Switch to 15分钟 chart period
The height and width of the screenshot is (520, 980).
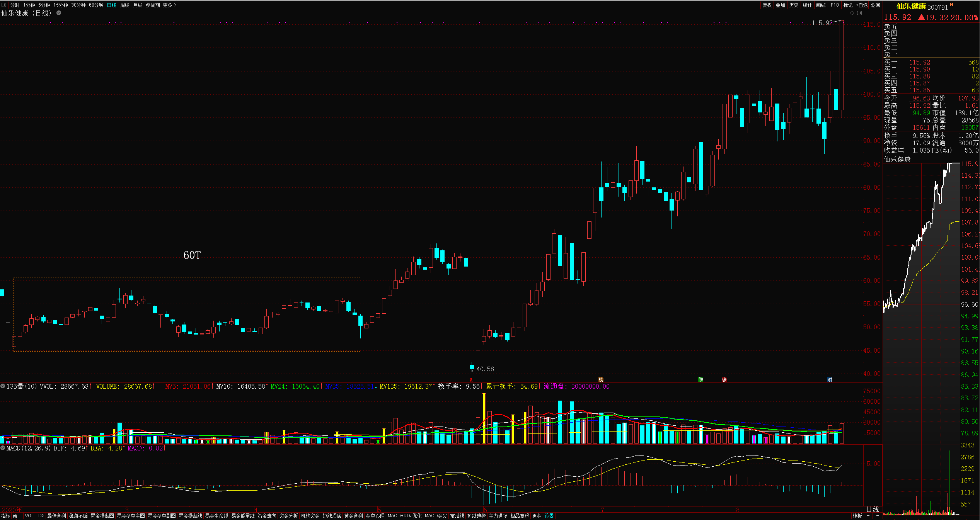pos(61,5)
